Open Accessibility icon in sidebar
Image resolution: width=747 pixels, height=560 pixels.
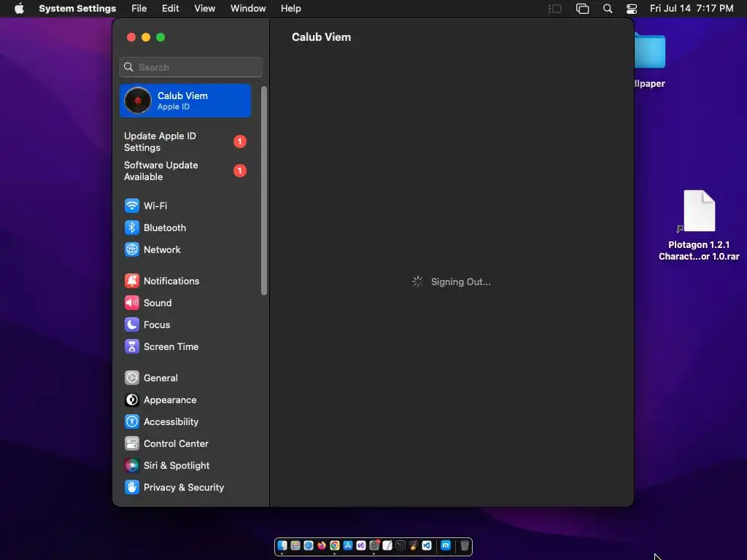[x=132, y=422]
